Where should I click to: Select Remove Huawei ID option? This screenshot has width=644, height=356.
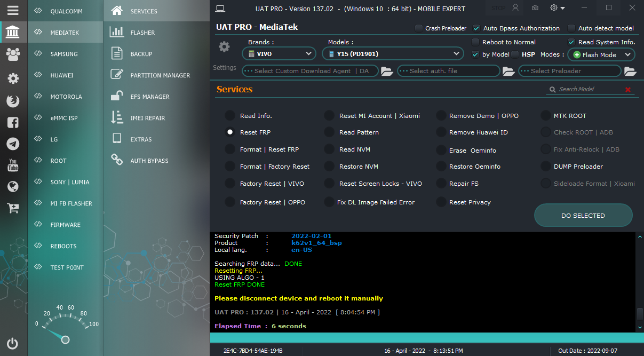click(x=441, y=132)
